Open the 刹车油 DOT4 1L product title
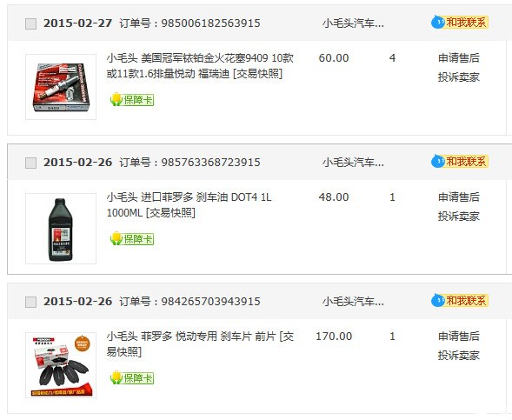The height and width of the screenshot is (420, 512). 189,205
